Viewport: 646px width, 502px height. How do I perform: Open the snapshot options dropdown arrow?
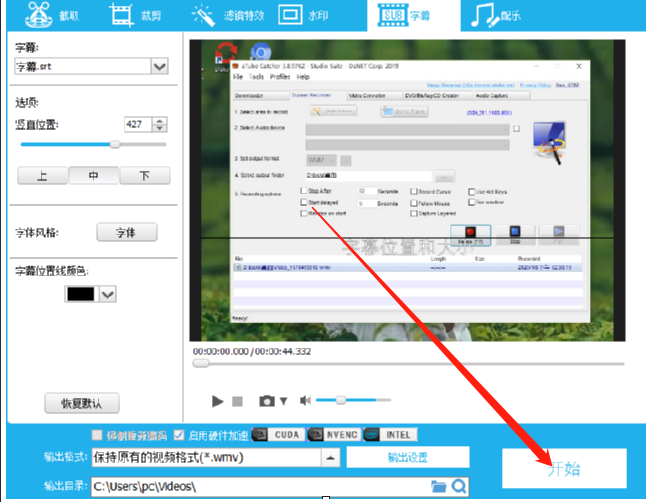283,401
